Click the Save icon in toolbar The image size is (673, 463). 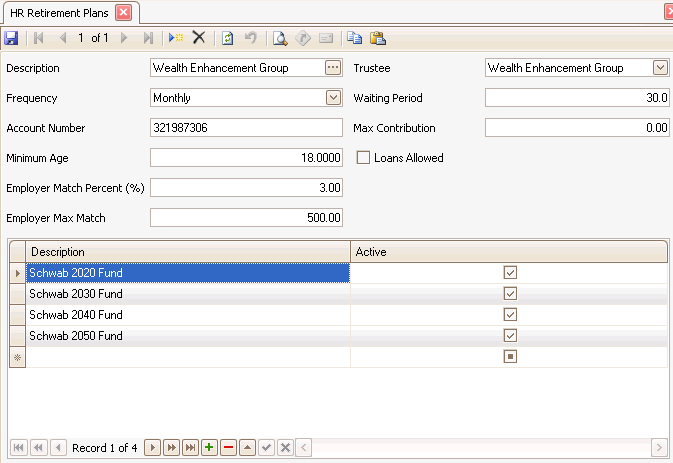pos(11,38)
